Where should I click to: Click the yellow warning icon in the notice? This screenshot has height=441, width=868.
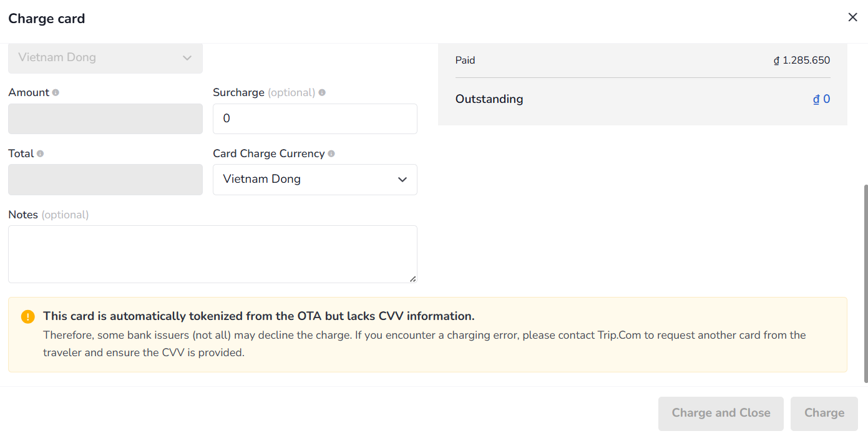click(x=28, y=316)
